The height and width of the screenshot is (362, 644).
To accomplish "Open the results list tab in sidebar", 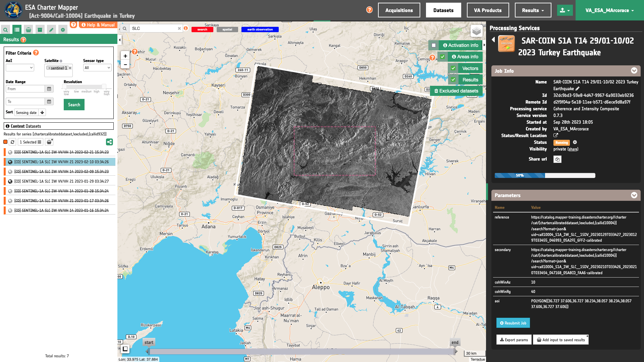I will coord(17,30).
